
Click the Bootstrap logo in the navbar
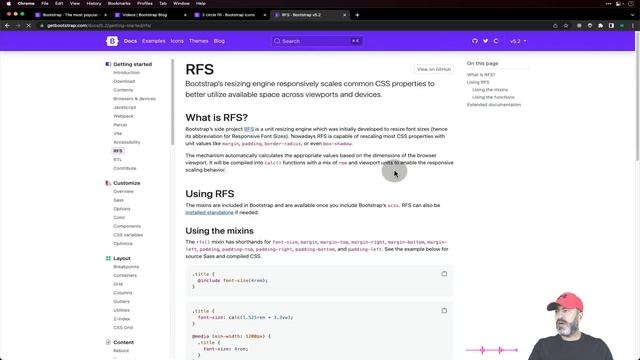[x=112, y=41]
